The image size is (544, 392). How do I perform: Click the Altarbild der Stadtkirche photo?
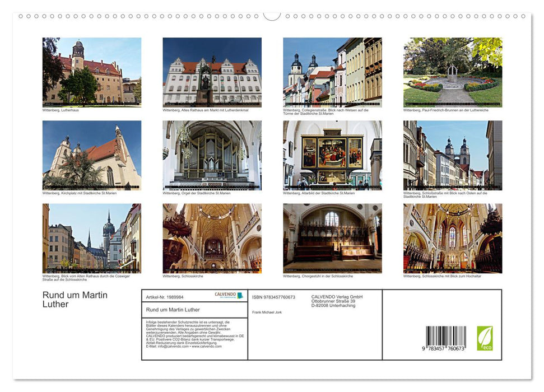click(332, 155)
